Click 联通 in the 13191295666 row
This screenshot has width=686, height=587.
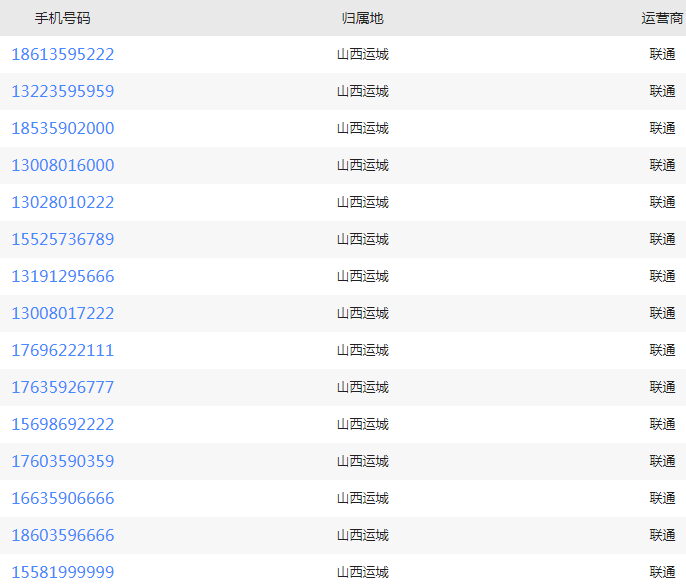coord(662,276)
